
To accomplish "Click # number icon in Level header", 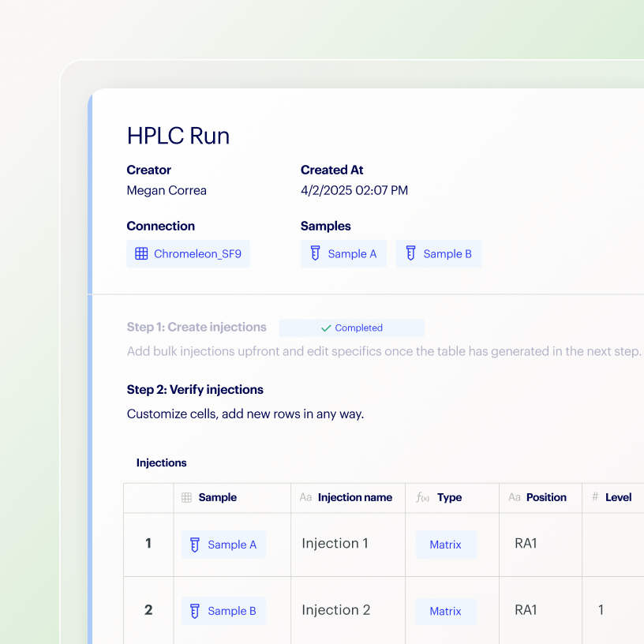I will [595, 497].
